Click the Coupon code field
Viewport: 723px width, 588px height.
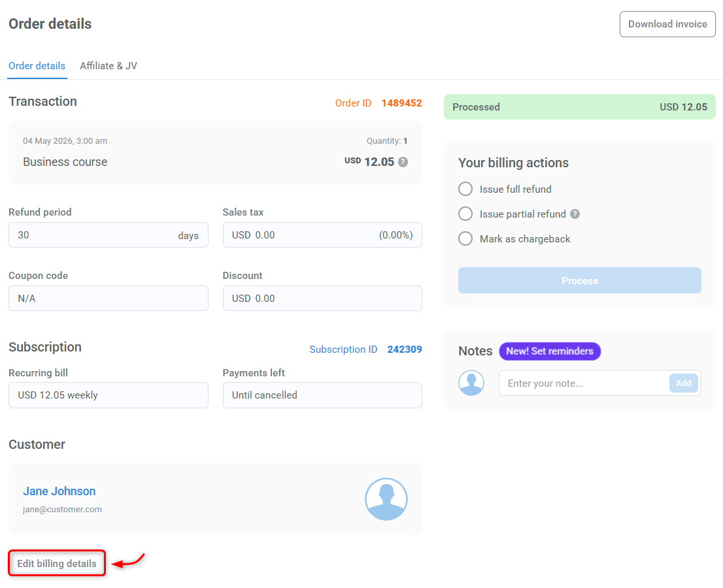pyautogui.click(x=109, y=298)
